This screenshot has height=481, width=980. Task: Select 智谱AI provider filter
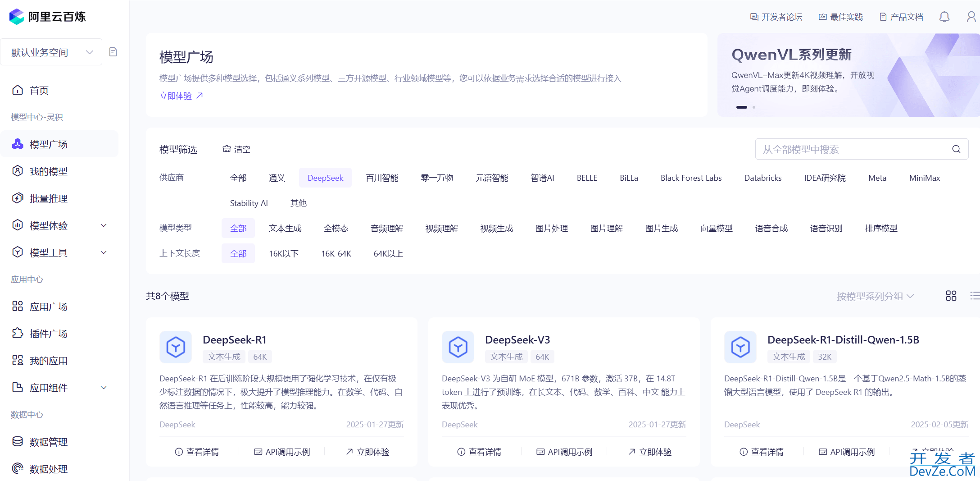pyautogui.click(x=542, y=178)
